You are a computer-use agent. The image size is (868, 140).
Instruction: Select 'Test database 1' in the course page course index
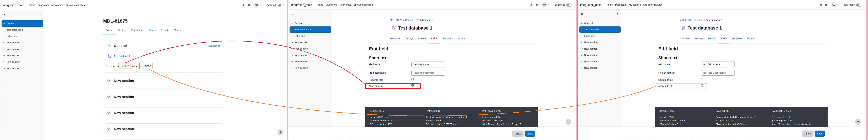pyautogui.click(x=15, y=30)
